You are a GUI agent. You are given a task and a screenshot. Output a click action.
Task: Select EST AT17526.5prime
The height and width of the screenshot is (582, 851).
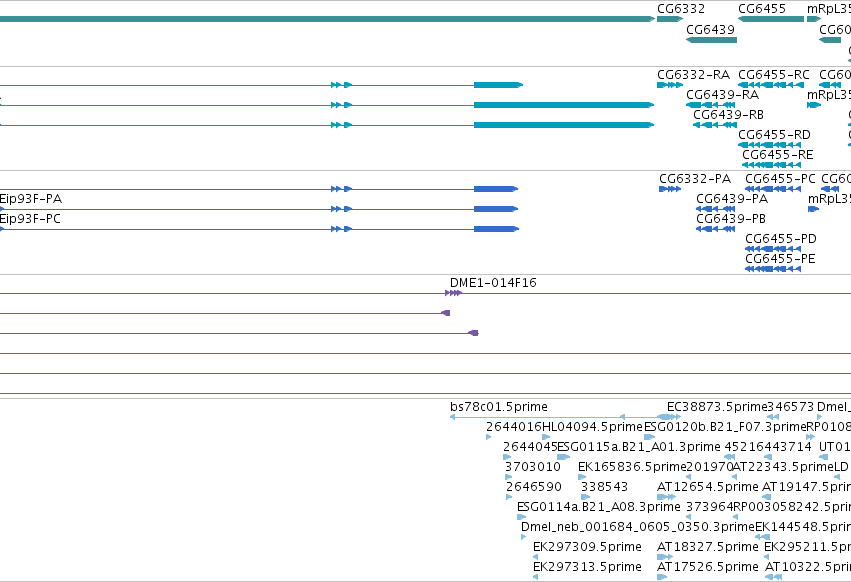[708, 567]
